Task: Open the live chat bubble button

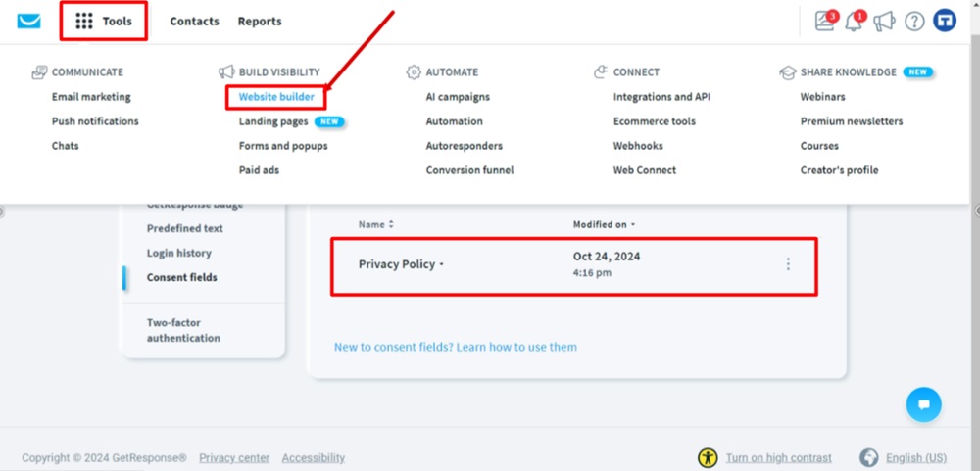Action: 924,404
